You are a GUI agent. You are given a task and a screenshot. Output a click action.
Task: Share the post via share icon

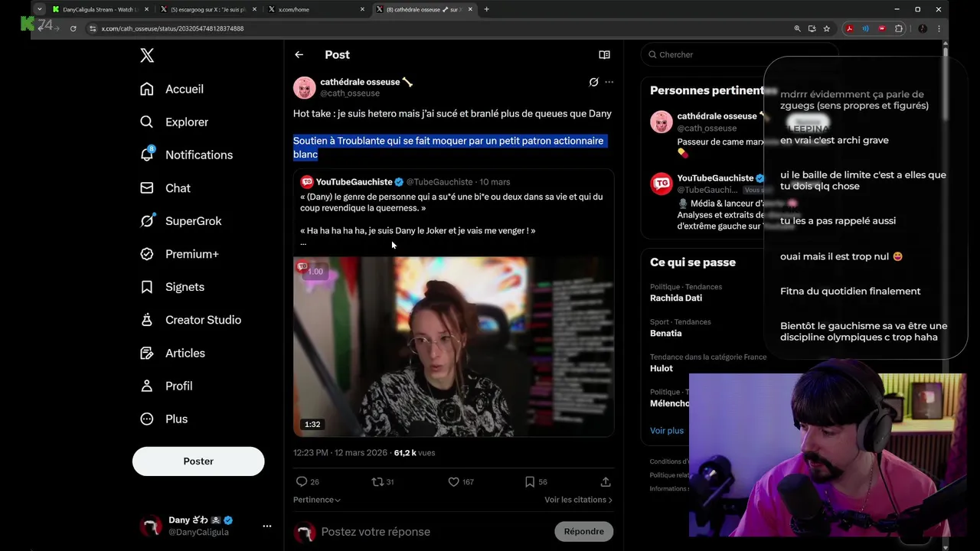[x=606, y=481]
